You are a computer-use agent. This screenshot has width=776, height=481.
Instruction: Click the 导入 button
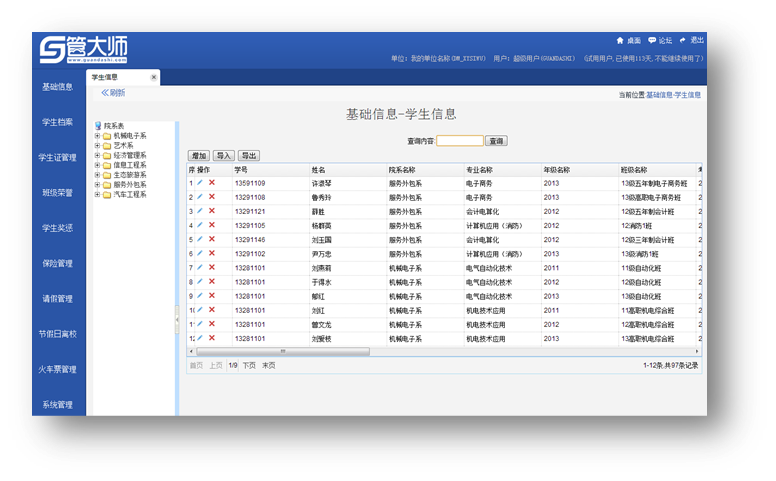(x=224, y=156)
